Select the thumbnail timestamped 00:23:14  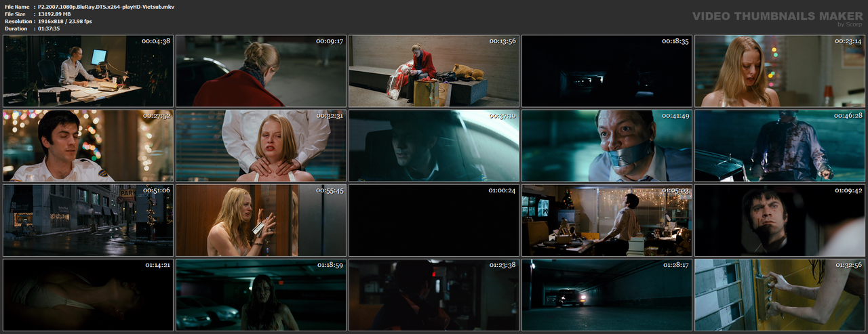pyautogui.click(x=780, y=71)
